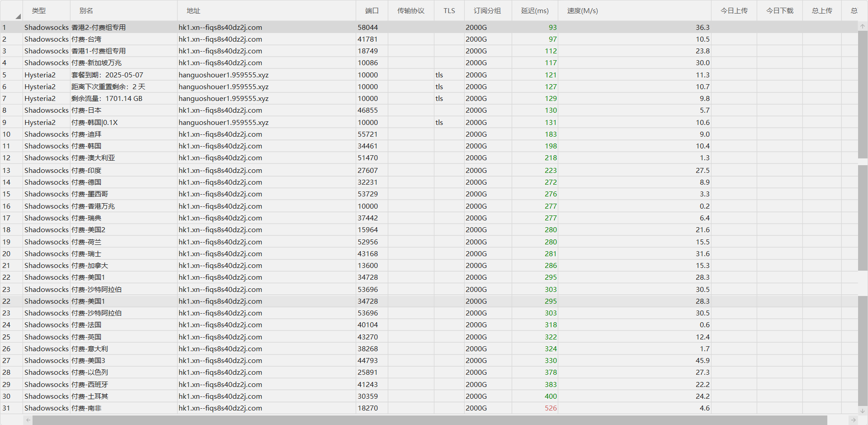Click the 183 latency value
This screenshot has width=868, height=425.
click(551, 134)
